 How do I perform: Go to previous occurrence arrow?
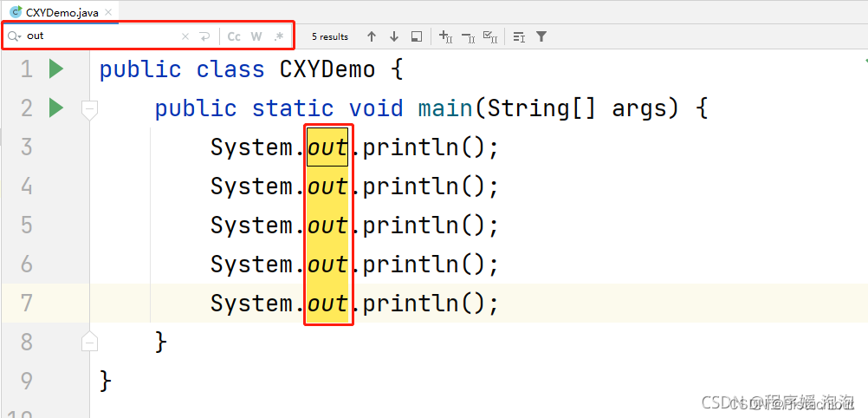tap(372, 36)
